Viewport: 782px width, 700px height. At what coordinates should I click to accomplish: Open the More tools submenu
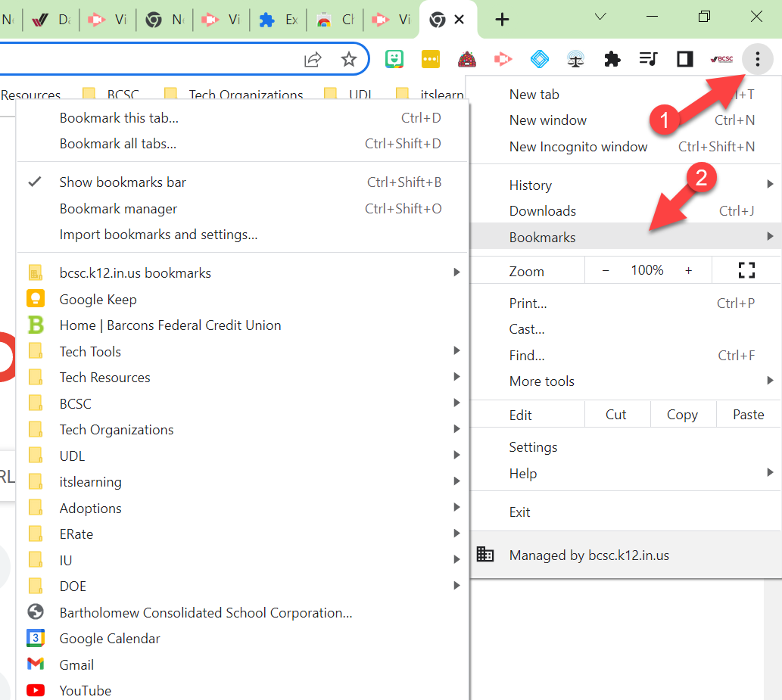pyautogui.click(x=626, y=381)
